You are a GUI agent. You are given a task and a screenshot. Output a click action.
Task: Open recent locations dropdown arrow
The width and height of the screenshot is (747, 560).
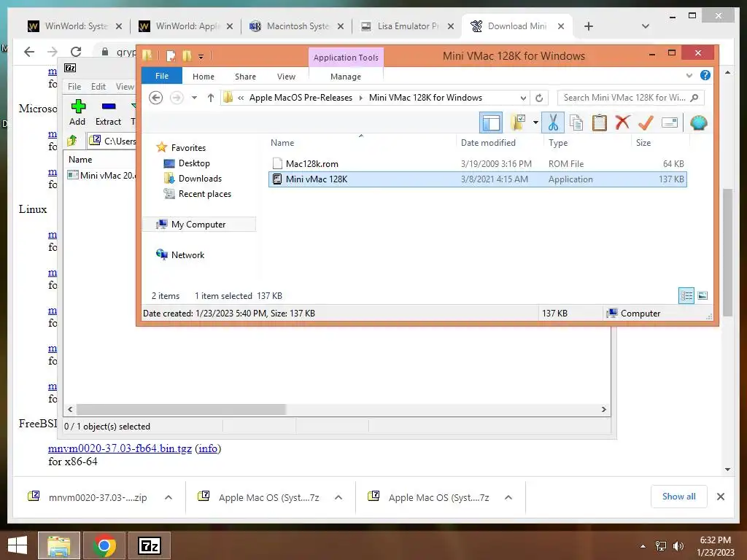tap(194, 98)
